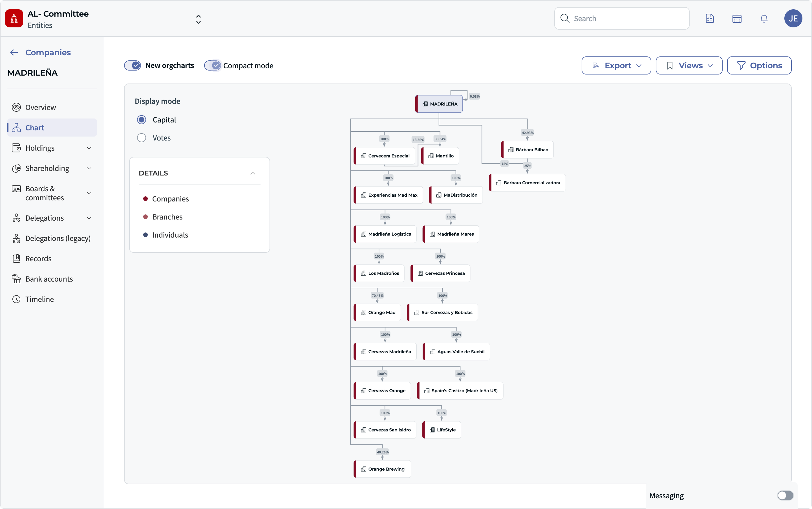Screen dimensions: 812x509
Task: Expand the Holdings section
Action: 89,148
